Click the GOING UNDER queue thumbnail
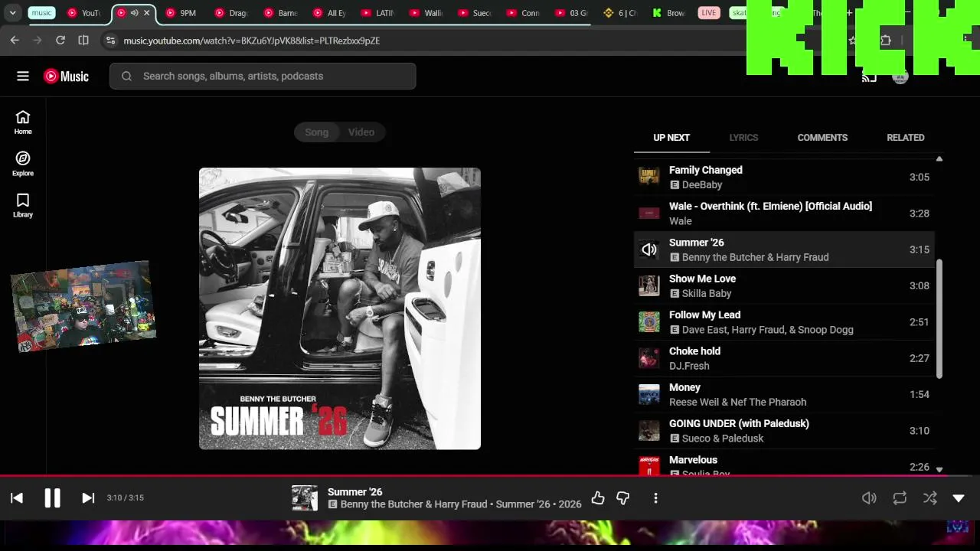980x551 pixels. (x=649, y=431)
